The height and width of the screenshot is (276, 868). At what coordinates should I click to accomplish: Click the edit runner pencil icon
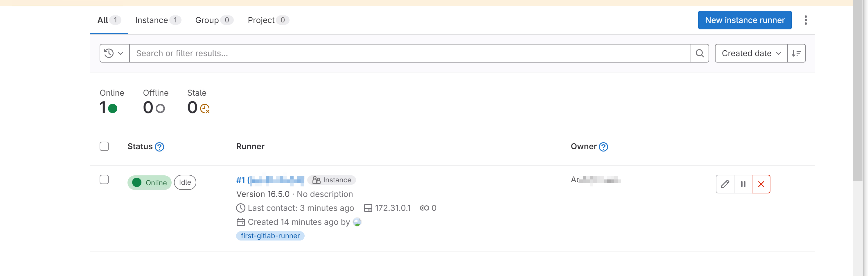pyautogui.click(x=725, y=184)
